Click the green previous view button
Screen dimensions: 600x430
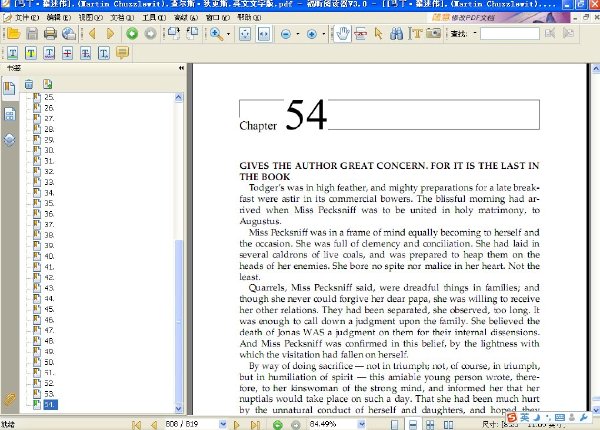[132, 34]
